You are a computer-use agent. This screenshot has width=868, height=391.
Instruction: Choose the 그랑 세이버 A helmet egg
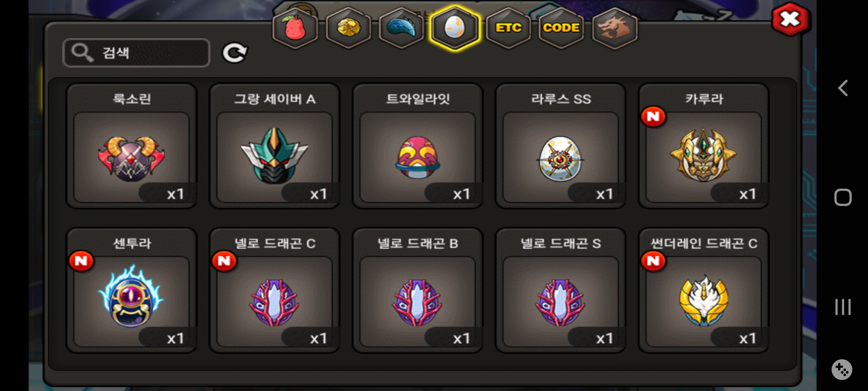click(275, 146)
